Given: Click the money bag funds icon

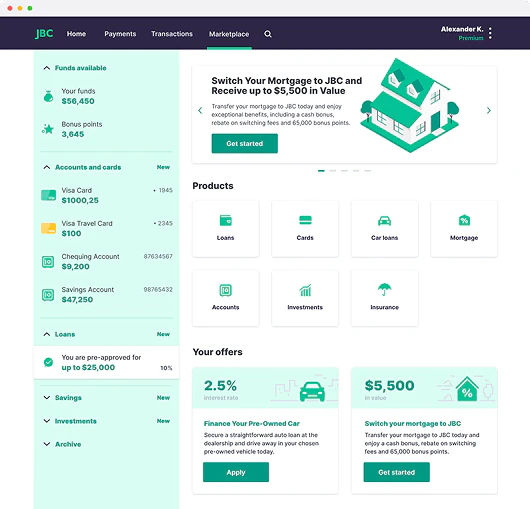Looking at the screenshot, I should [49, 96].
